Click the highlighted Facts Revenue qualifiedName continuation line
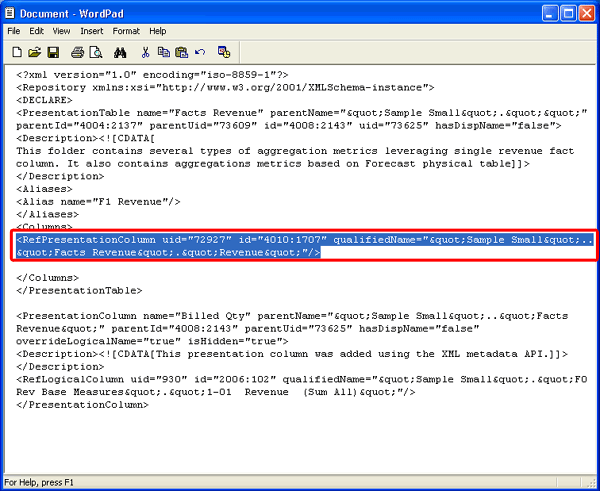This screenshot has width=600, height=491. pos(168,252)
